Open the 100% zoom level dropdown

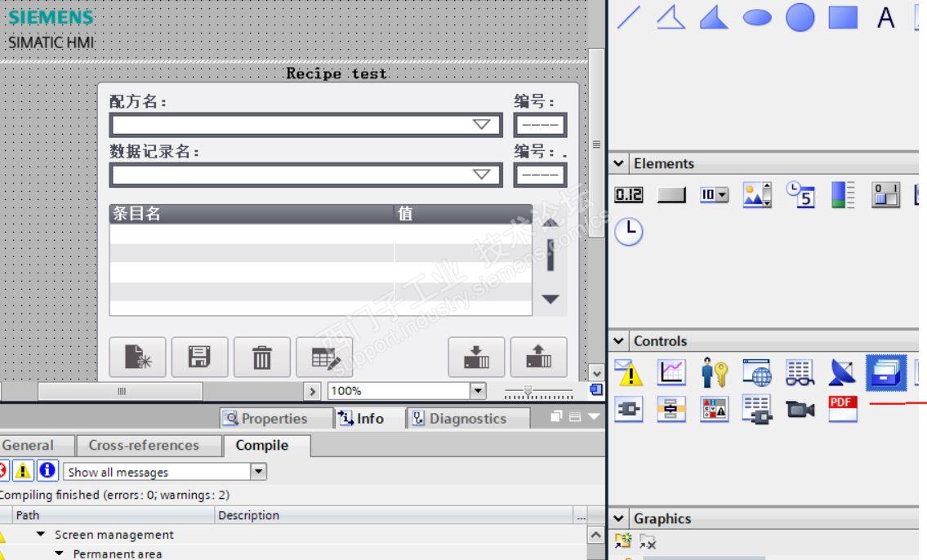(x=478, y=390)
